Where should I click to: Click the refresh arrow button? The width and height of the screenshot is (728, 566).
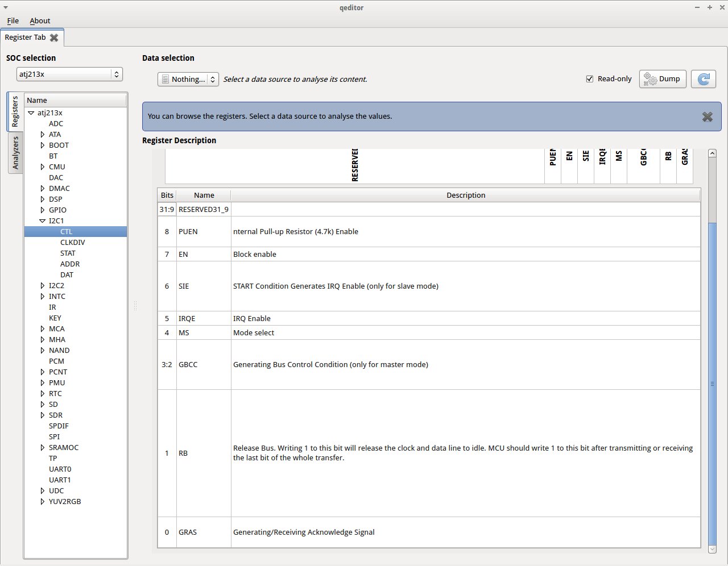704,79
